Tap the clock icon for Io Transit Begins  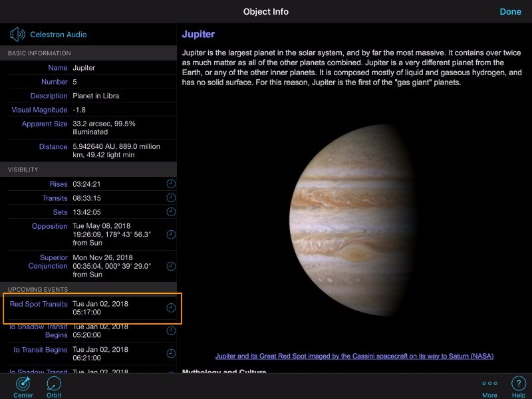tap(171, 354)
